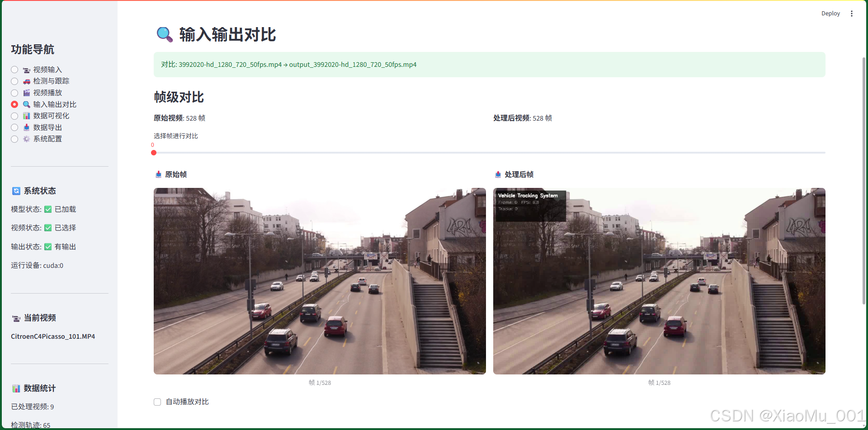Select the 输入输出对比 radio option
Viewport: 868px width, 430px height.
14,104
